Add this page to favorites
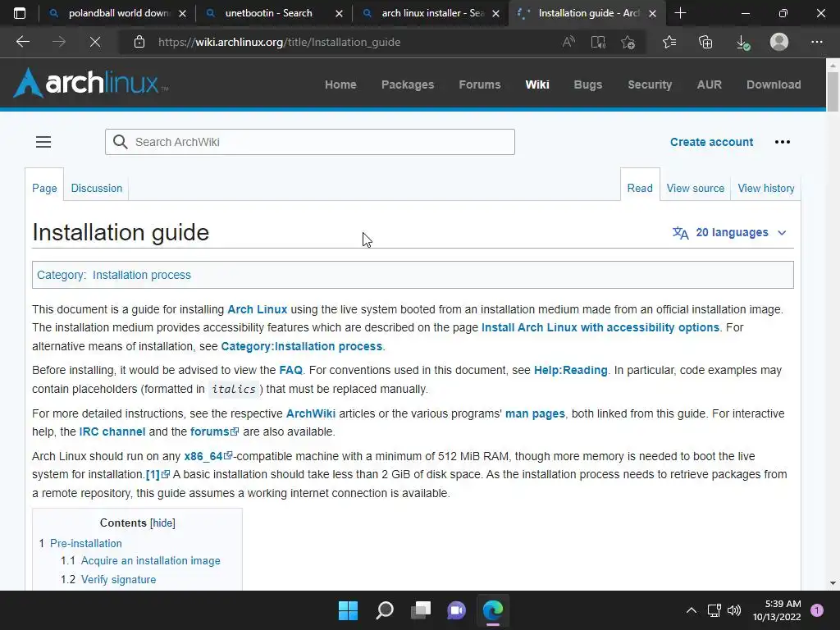840x630 pixels. coord(628,42)
